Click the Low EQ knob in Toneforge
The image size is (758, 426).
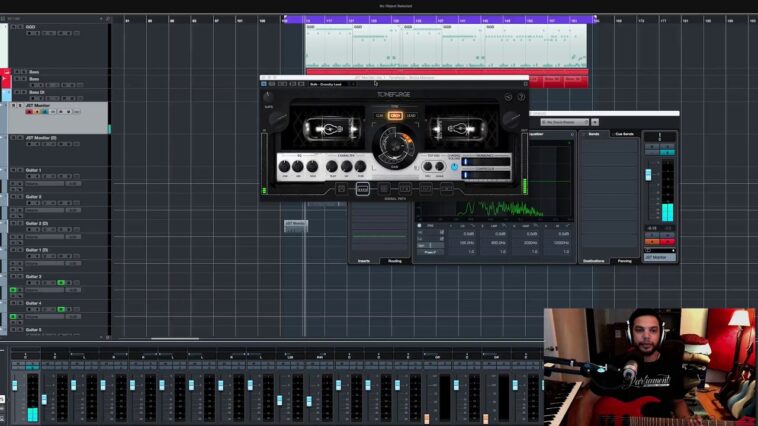point(285,167)
